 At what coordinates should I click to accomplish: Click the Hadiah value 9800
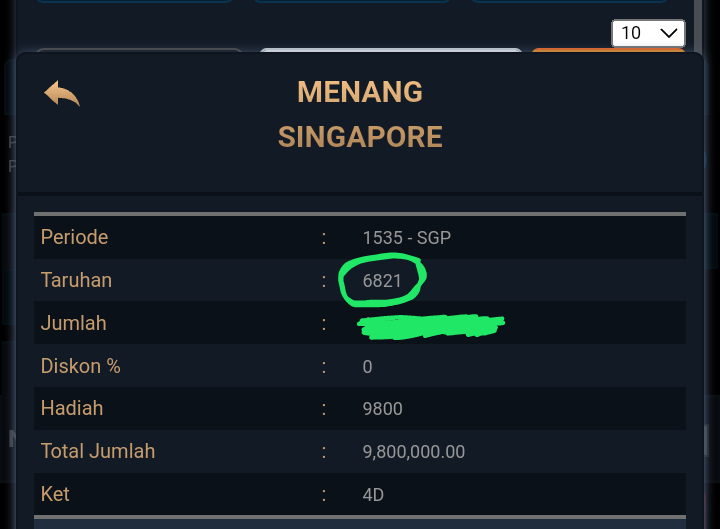click(x=382, y=409)
